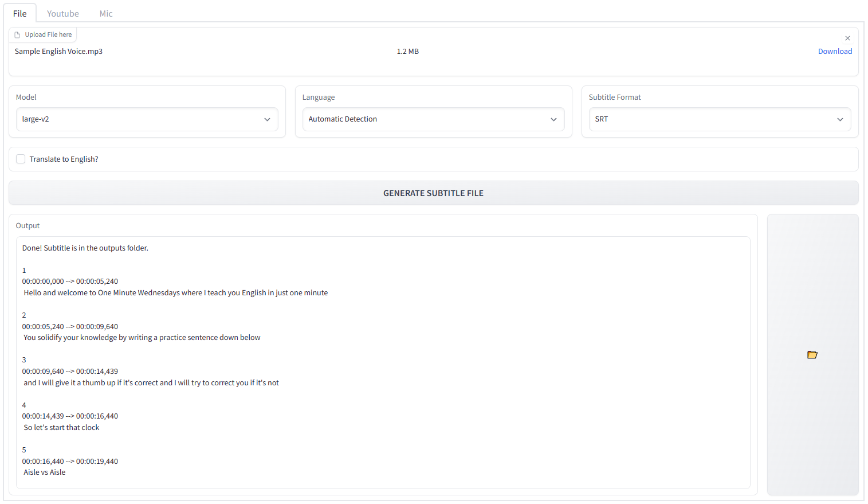
Task: Click the Download link for the mp3
Action: click(835, 51)
